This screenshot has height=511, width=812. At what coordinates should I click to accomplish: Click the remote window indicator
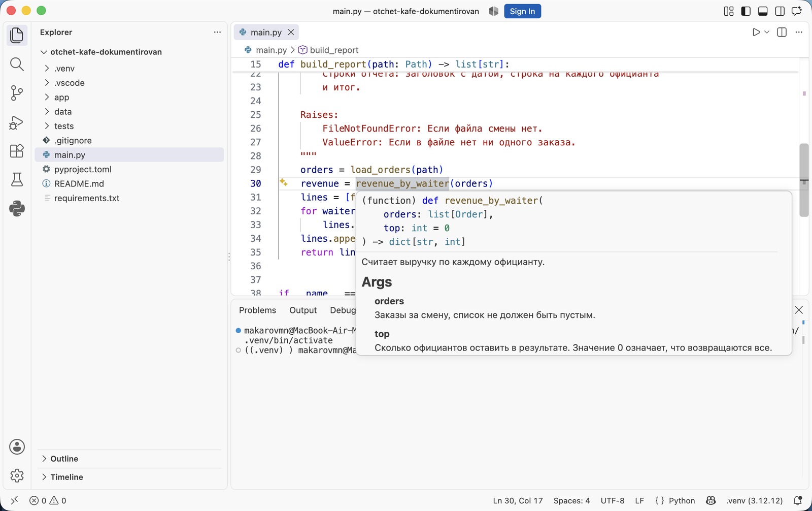click(14, 500)
